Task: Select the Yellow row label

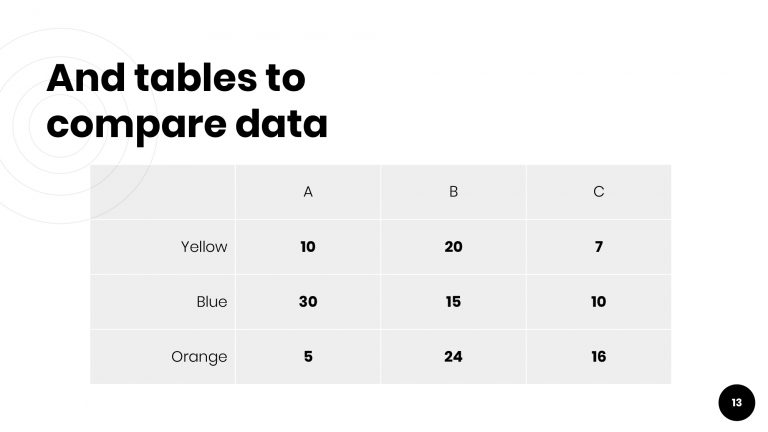Action: click(204, 247)
